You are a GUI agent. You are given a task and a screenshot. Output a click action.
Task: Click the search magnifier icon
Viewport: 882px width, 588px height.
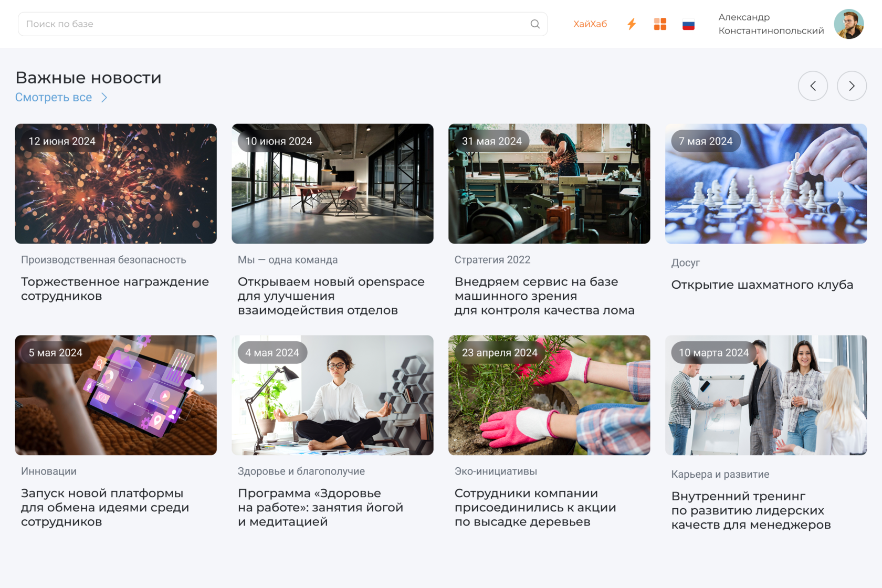click(x=535, y=24)
